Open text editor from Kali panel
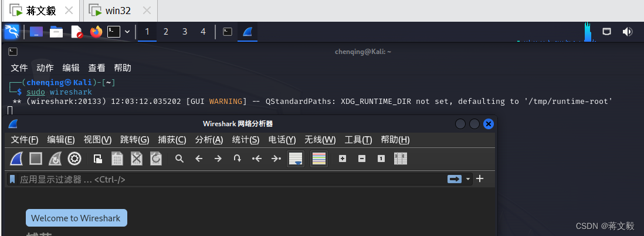 pos(77,32)
